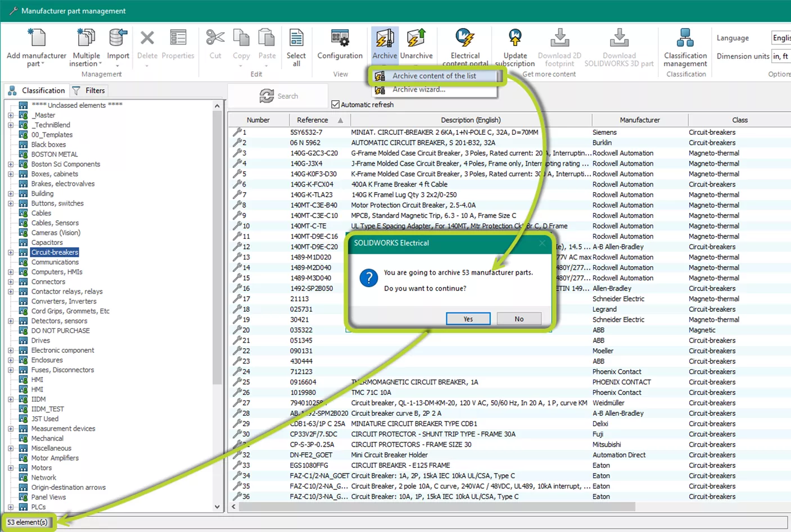Image resolution: width=791 pixels, height=532 pixels.
Task: Select the Delete tool
Action: pyautogui.click(x=147, y=45)
